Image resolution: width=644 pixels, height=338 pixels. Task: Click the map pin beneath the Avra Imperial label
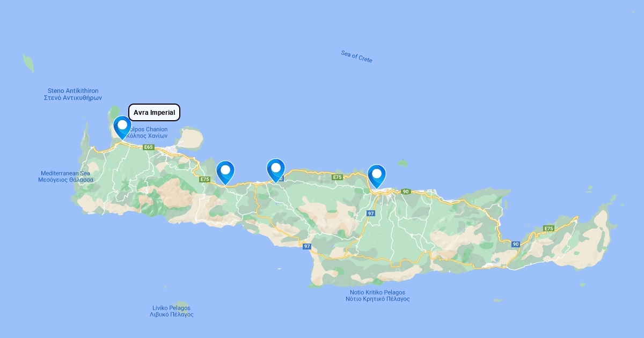coord(122,128)
